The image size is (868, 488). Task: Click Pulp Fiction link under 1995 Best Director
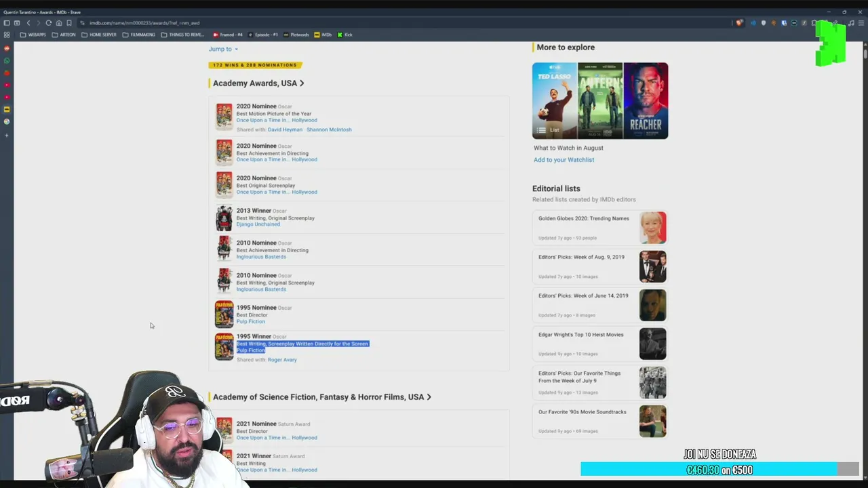click(x=250, y=321)
